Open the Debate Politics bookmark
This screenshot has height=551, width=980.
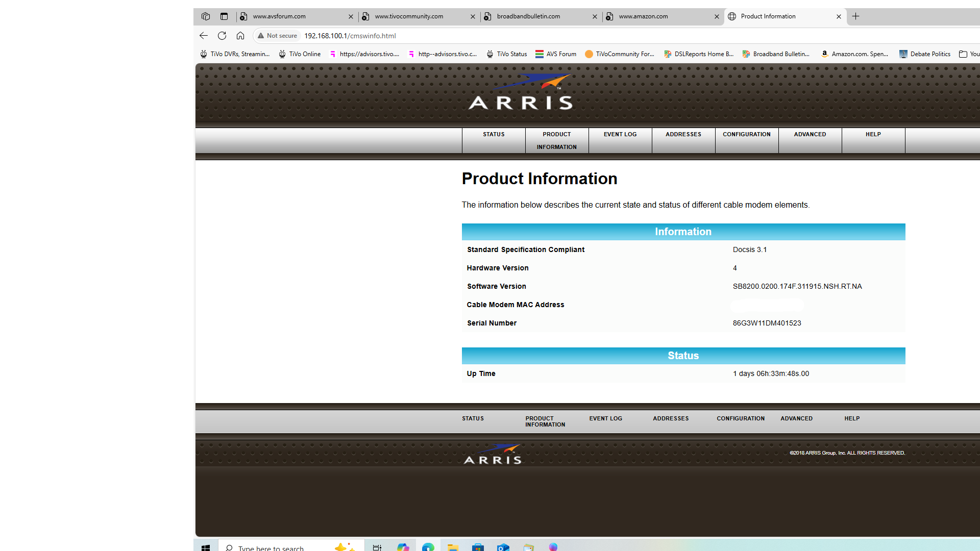[x=925, y=54]
